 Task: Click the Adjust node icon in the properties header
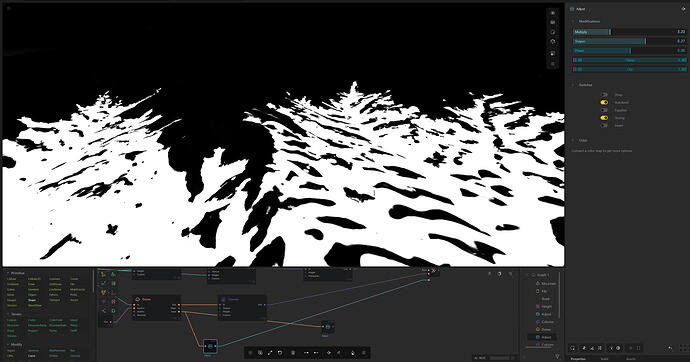572,9
